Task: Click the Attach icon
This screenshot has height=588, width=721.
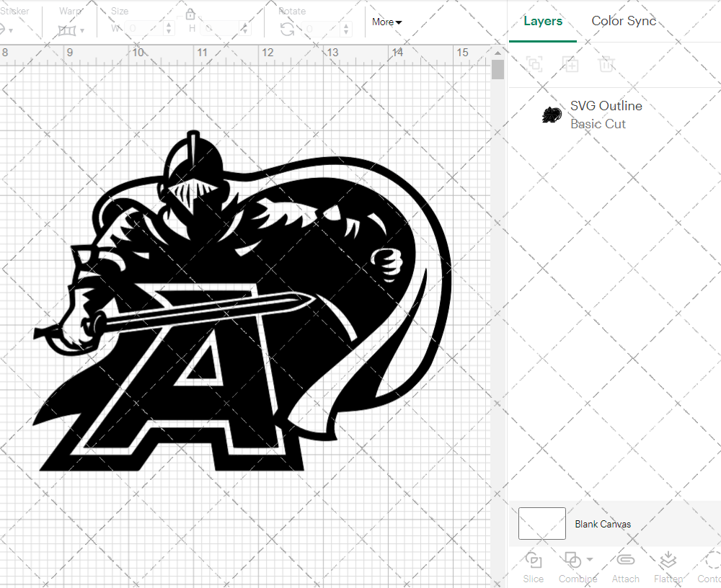Action: [625, 560]
